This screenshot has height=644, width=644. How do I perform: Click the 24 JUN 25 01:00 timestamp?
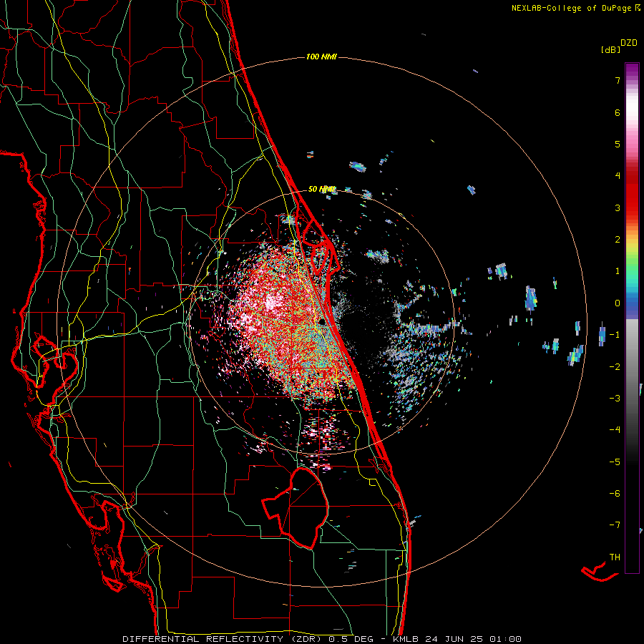(473, 639)
